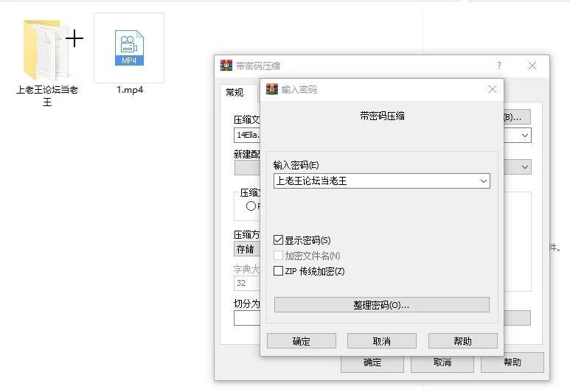Image resolution: width=570 pixels, height=392 pixels.
Task: Click WinRAR icon in 输入密码 title bar
Action: pos(272,89)
